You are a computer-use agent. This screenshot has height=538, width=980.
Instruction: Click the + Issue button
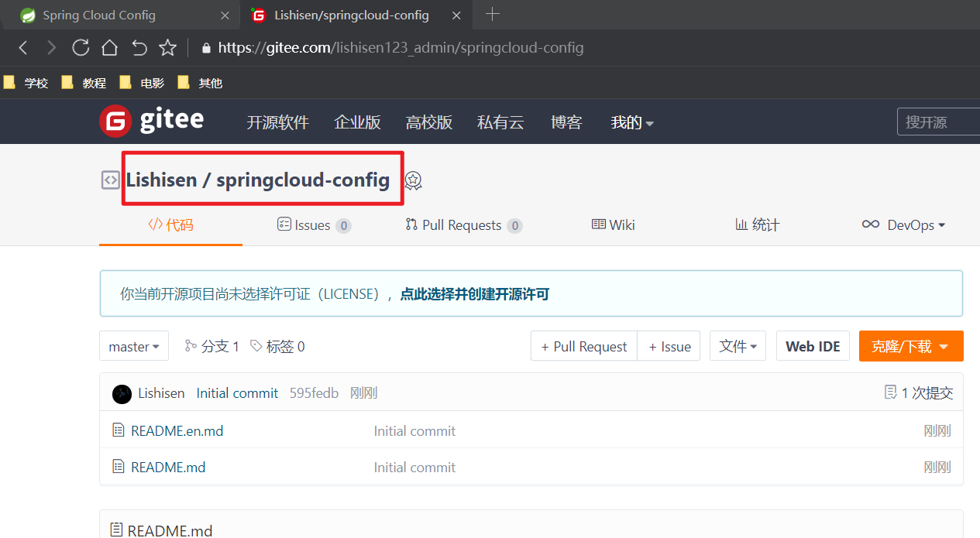(x=669, y=346)
